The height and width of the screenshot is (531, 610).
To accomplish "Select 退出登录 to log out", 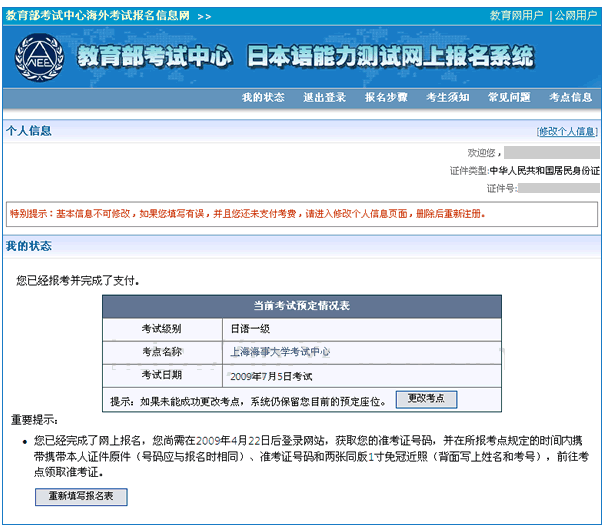I will coord(324,97).
